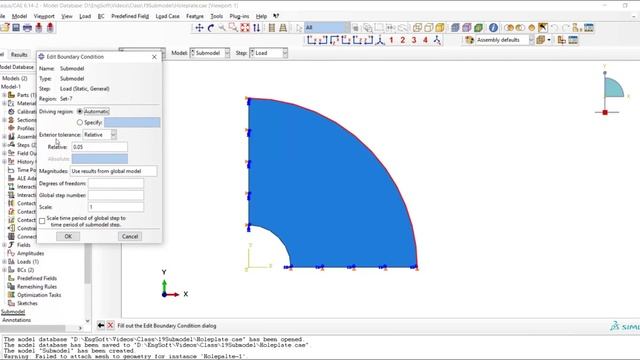Click the Scale input field

click(116, 207)
